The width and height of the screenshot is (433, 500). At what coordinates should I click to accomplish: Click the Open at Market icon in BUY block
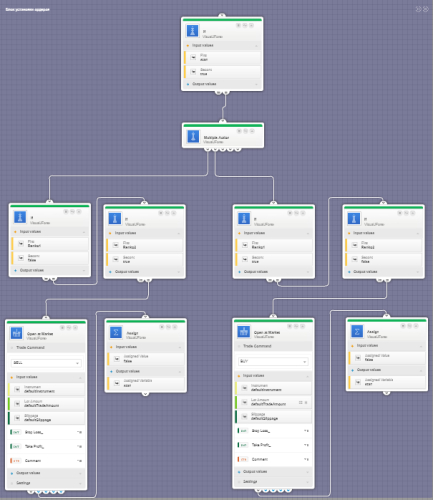(244, 332)
